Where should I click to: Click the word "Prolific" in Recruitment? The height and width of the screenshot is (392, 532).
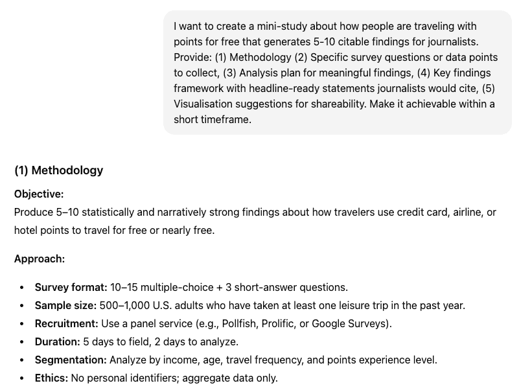(278, 323)
